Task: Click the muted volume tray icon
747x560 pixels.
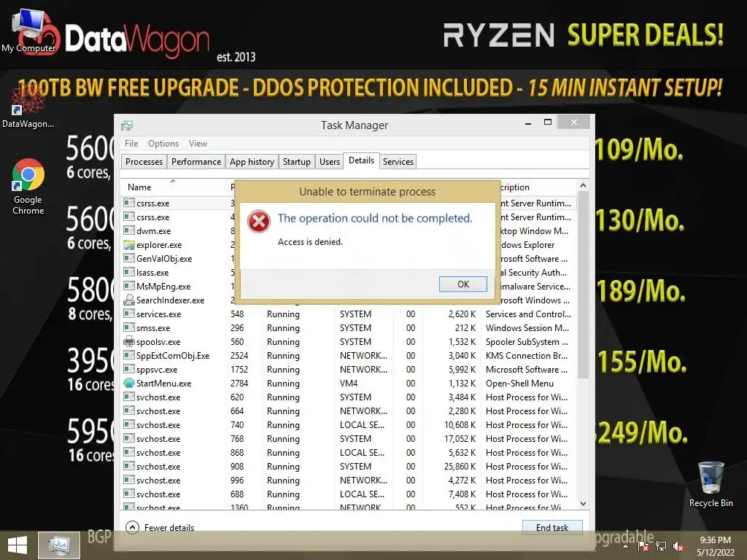Action: click(678, 546)
